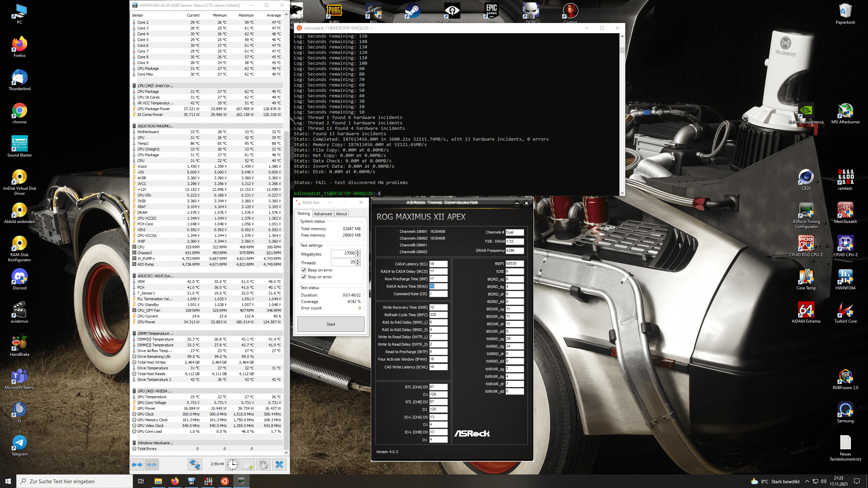
Task: Click the clock reset icon in HWiNFO toolbar
Action: click(x=233, y=465)
